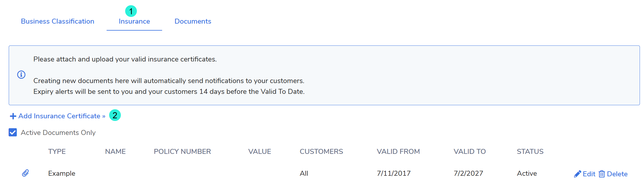This screenshot has height=190, width=644.
Task: Click the VALID TO column header
Action: (x=470, y=152)
